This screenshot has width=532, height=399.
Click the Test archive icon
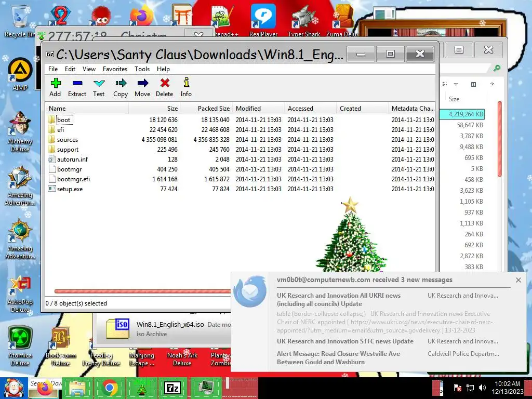click(x=99, y=87)
